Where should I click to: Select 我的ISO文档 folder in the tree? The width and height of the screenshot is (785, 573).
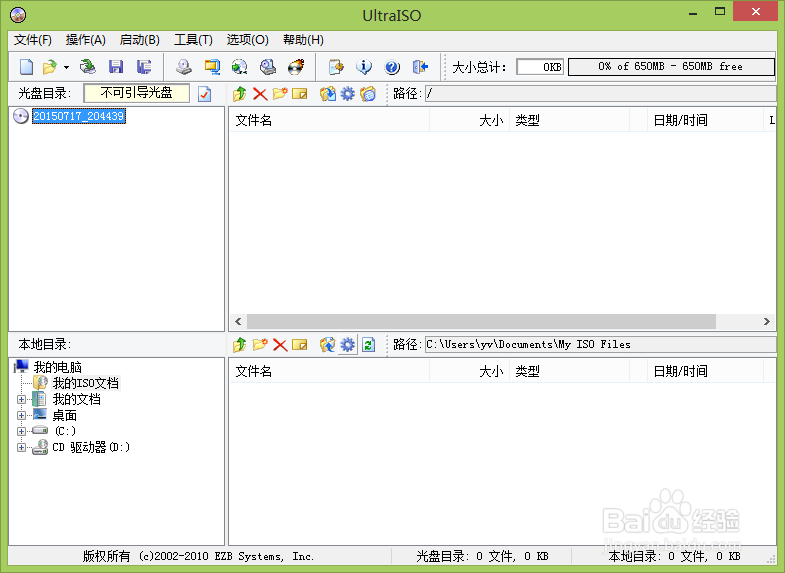tap(86, 383)
